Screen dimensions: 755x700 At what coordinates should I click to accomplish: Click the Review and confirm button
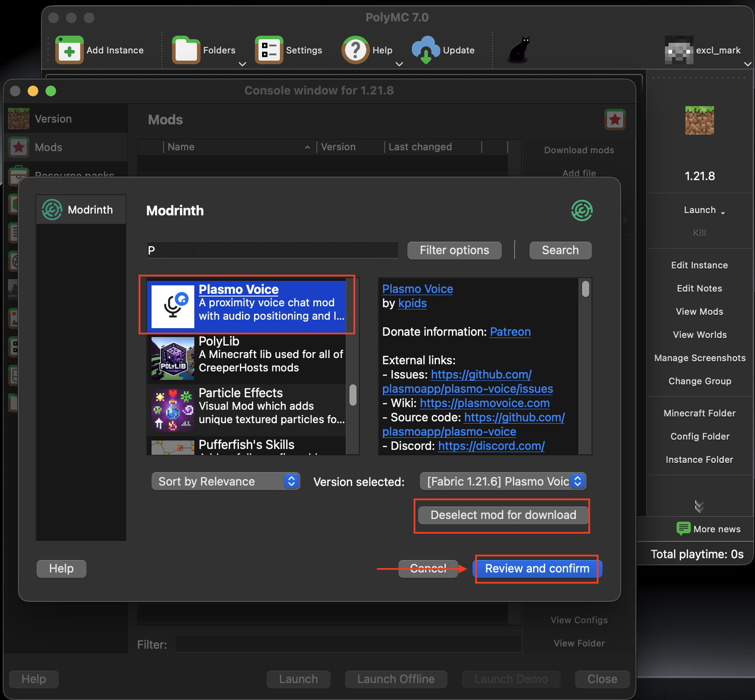(537, 568)
